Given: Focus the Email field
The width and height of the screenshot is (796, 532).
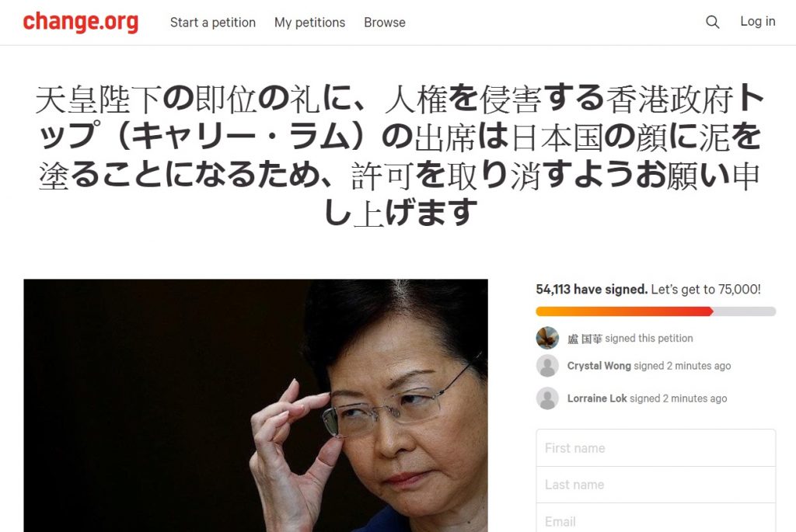Looking at the screenshot, I should click(656, 518).
